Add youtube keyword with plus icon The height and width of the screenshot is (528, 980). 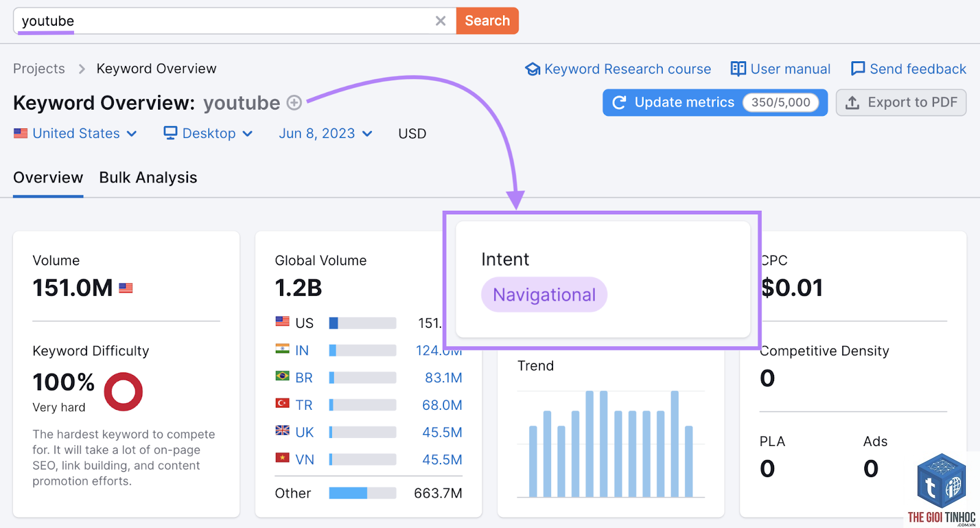295,103
